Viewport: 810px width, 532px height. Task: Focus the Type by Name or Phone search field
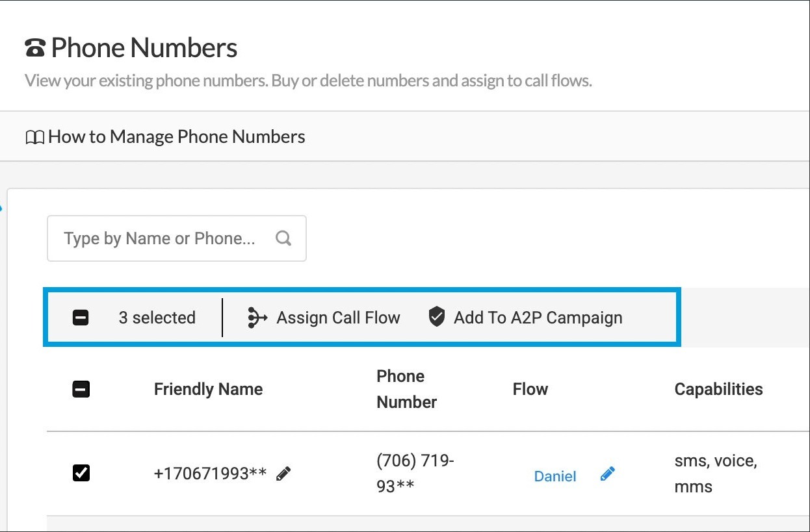click(159, 238)
